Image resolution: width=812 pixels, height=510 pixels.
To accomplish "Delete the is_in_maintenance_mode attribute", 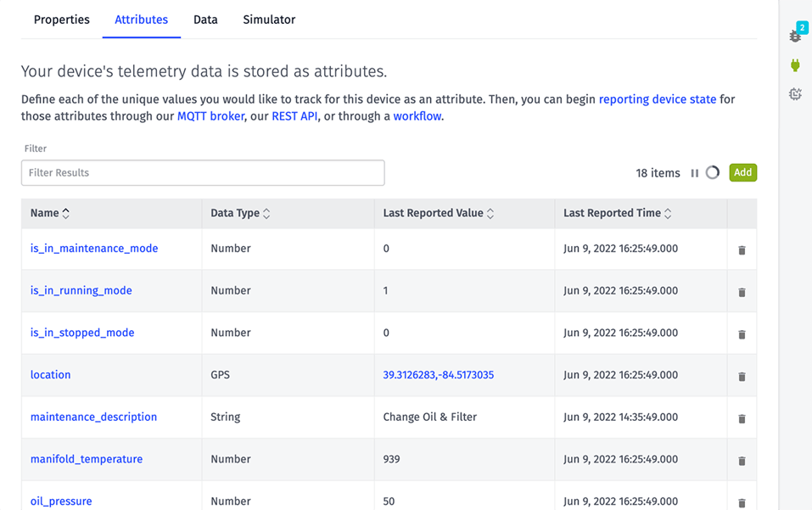I will (742, 249).
